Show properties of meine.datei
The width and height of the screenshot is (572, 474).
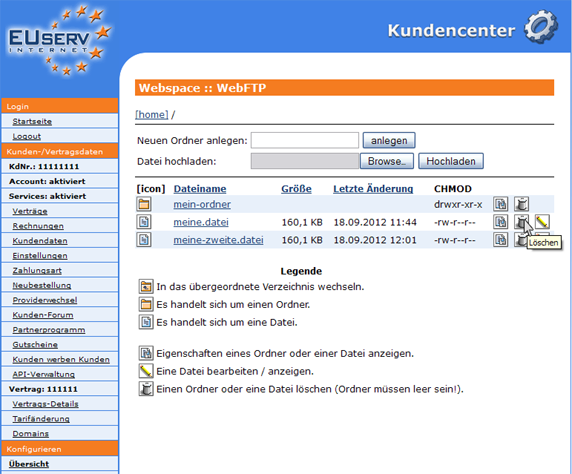click(500, 222)
